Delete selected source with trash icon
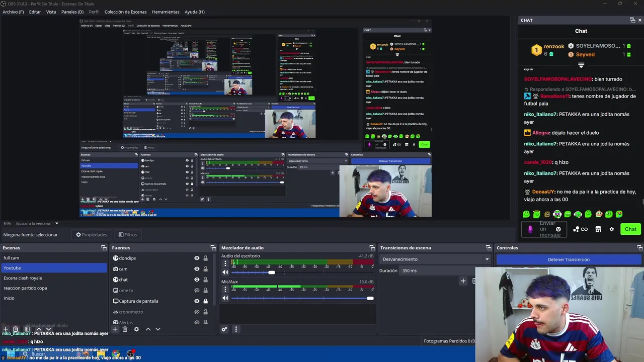This screenshot has height=362, width=644. click(125, 329)
